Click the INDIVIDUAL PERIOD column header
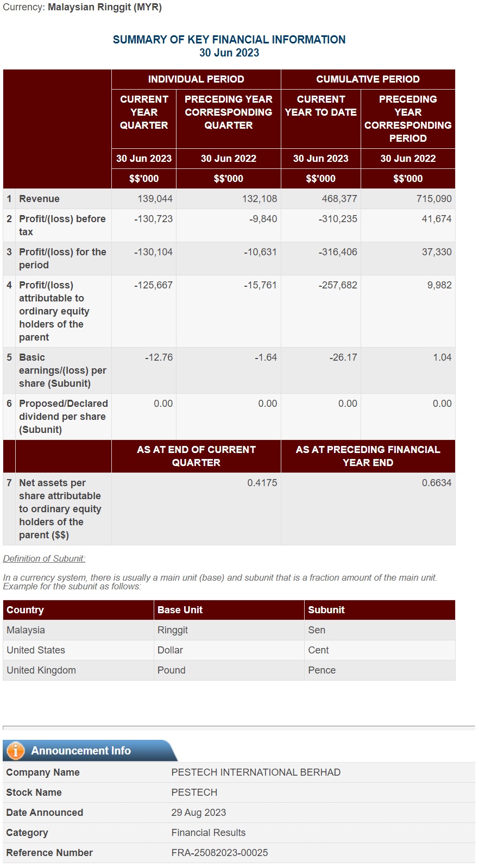479x868 pixels. tap(196, 79)
